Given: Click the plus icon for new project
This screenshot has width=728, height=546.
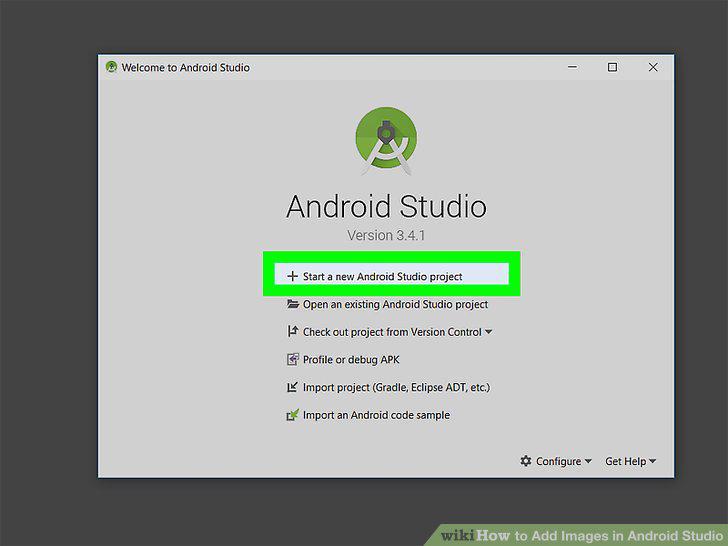Looking at the screenshot, I should click(292, 276).
